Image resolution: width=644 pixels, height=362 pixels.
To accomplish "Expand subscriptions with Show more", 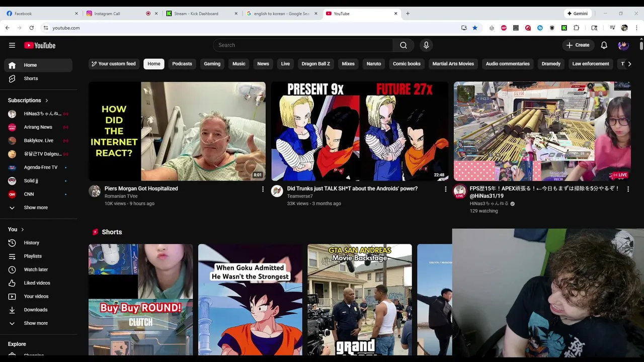I will (x=38, y=208).
